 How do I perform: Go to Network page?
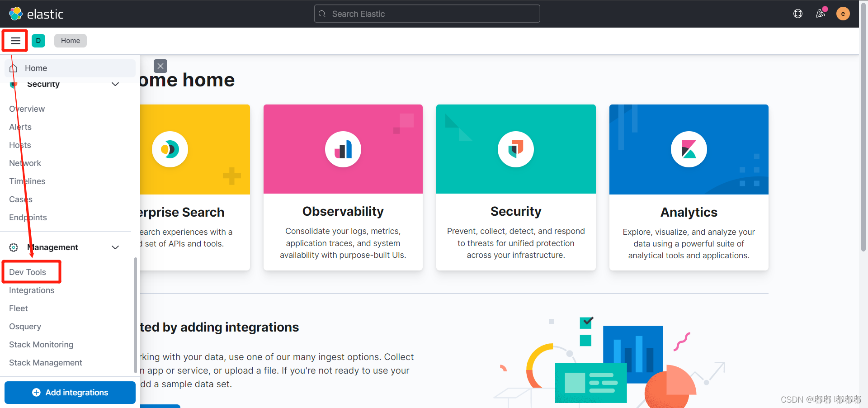tap(25, 163)
